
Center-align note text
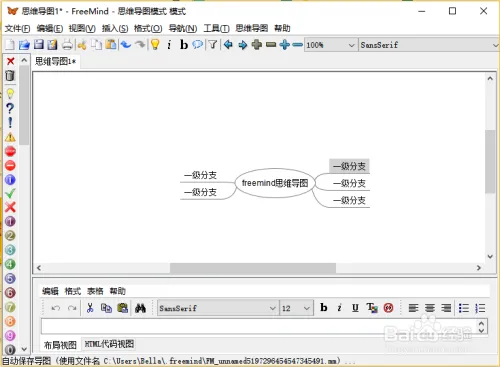point(430,308)
